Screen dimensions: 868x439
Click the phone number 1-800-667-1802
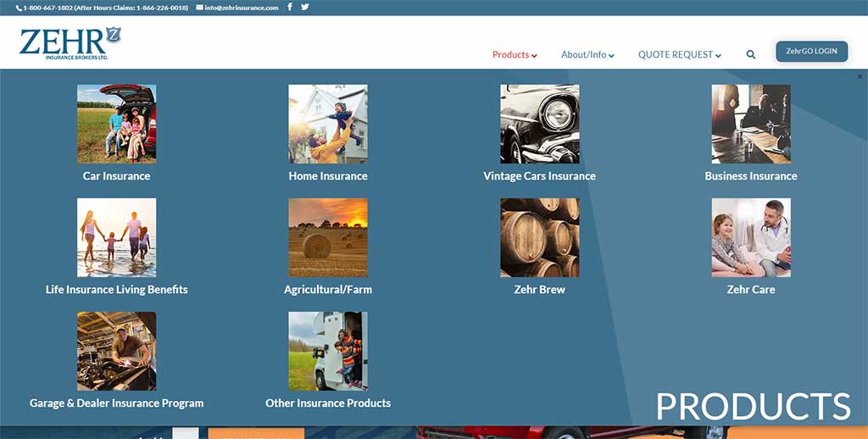point(47,8)
